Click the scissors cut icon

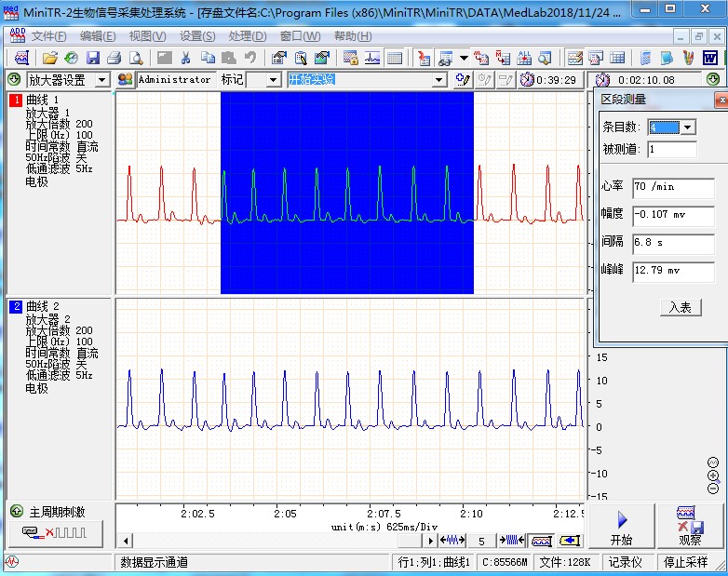pos(185,58)
